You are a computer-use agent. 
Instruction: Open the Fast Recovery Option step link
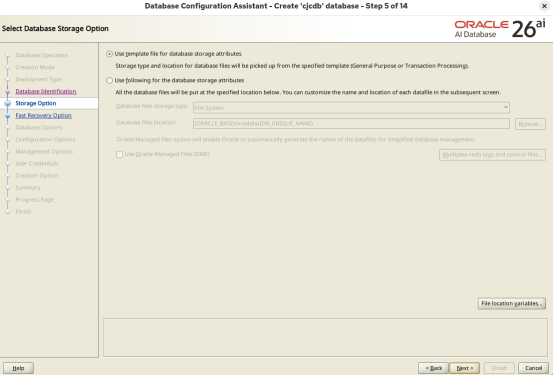[x=43, y=115]
